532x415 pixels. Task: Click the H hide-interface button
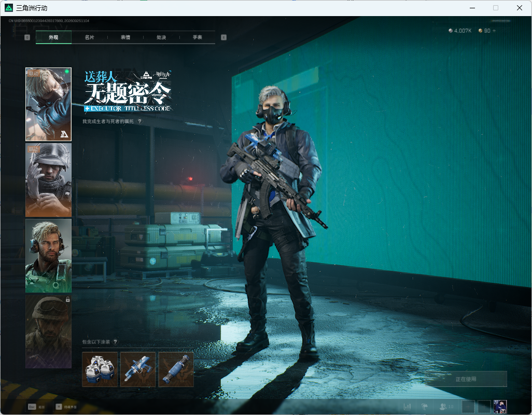click(66, 407)
